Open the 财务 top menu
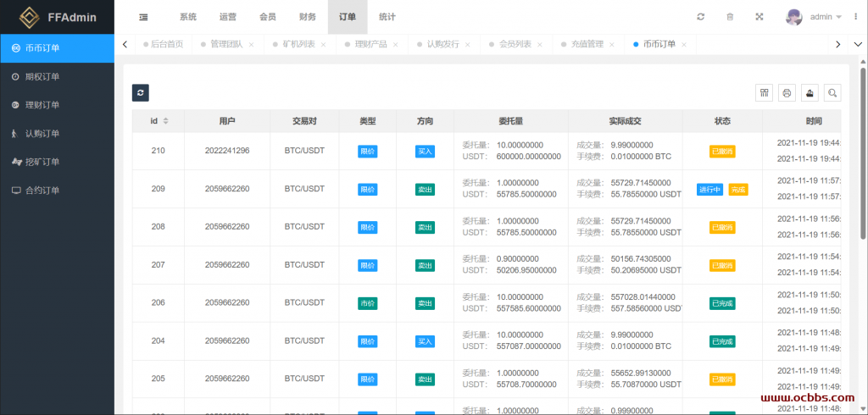 pos(307,17)
